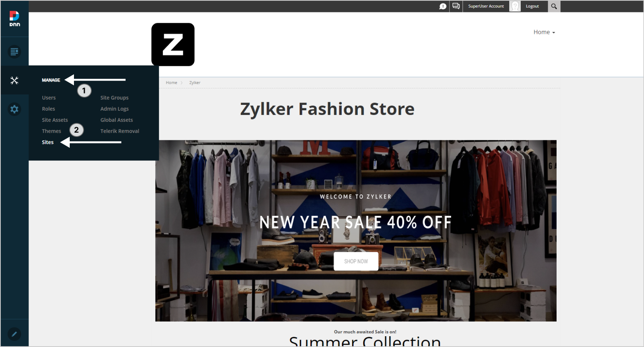Screen dimensions: 644x347
Task: Select Users in Manage menu
Action: pyautogui.click(x=49, y=98)
